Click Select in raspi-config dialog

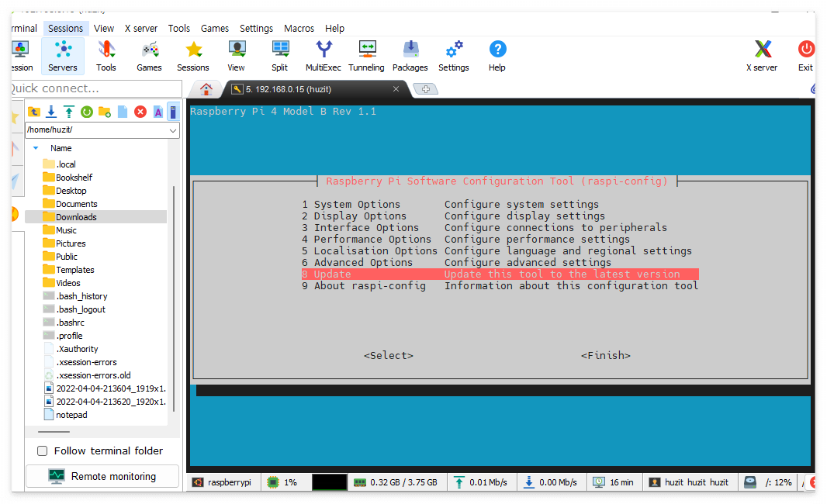click(388, 355)
